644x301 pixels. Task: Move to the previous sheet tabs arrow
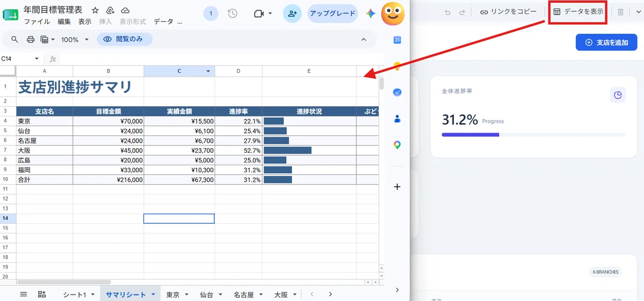pos(312,294)
